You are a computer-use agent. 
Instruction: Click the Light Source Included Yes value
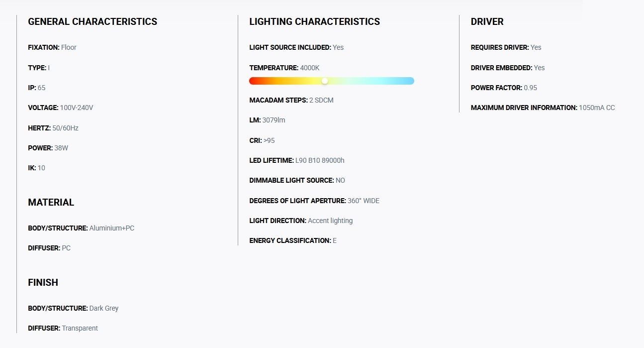[338, 48]
